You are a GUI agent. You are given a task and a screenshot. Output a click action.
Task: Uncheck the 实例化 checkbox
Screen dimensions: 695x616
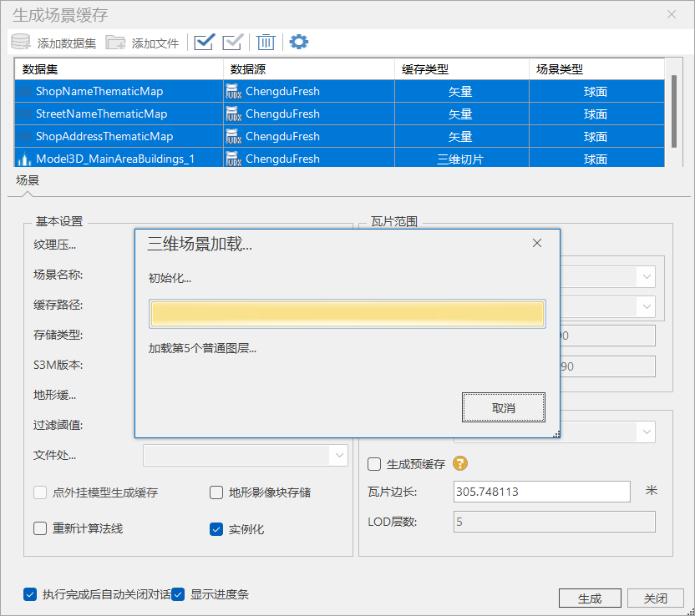[216, 528]
